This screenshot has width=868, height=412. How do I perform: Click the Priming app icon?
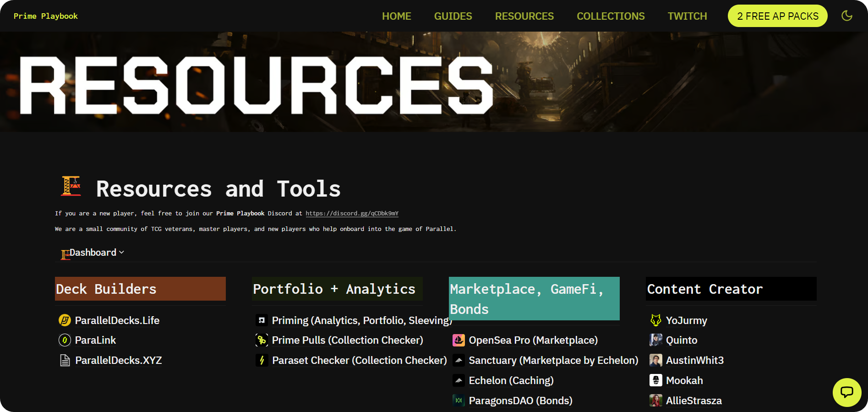click(x=262, y=320)
